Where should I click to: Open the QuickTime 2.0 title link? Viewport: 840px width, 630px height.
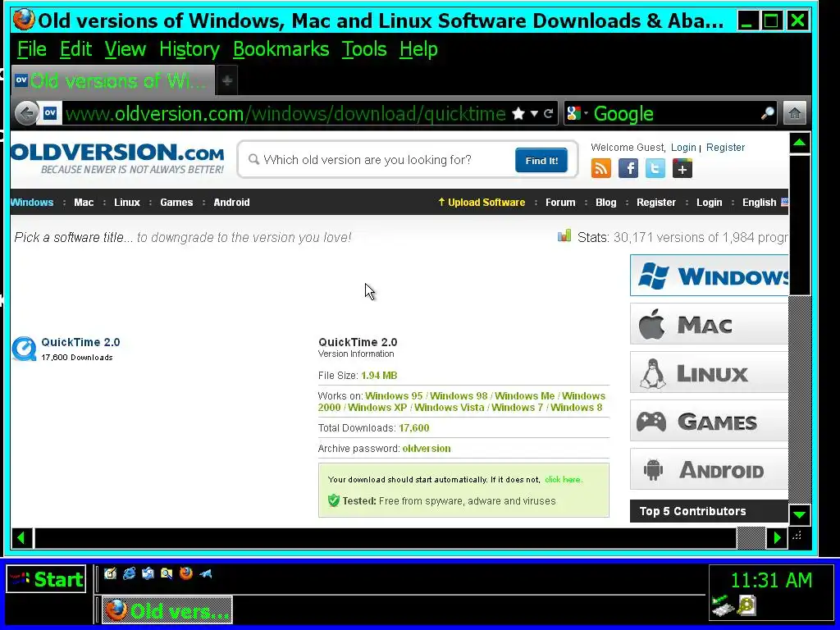80,342
